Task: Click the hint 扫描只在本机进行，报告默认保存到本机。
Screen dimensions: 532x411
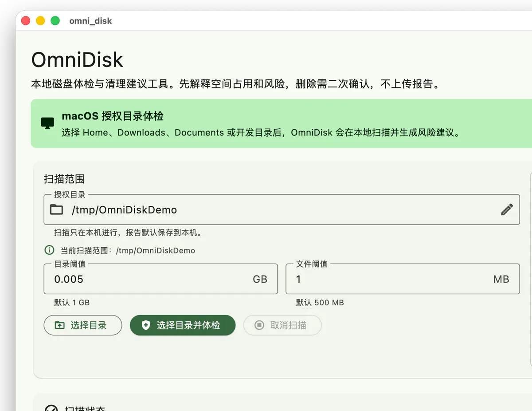Action: click(x=128, y=233)
